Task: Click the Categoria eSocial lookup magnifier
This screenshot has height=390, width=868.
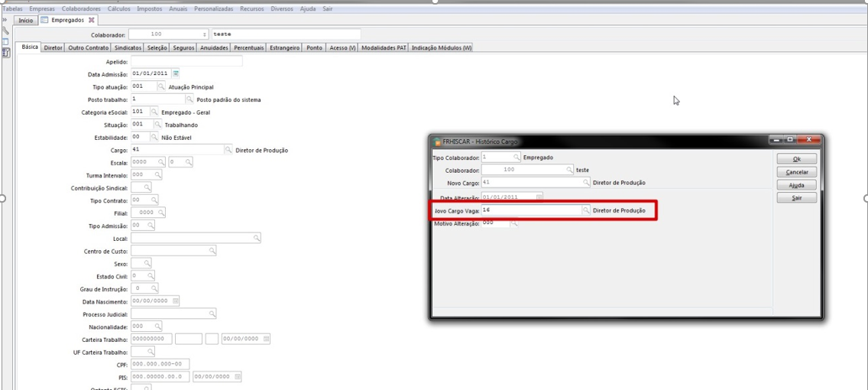Action: [x=154, y=112]
